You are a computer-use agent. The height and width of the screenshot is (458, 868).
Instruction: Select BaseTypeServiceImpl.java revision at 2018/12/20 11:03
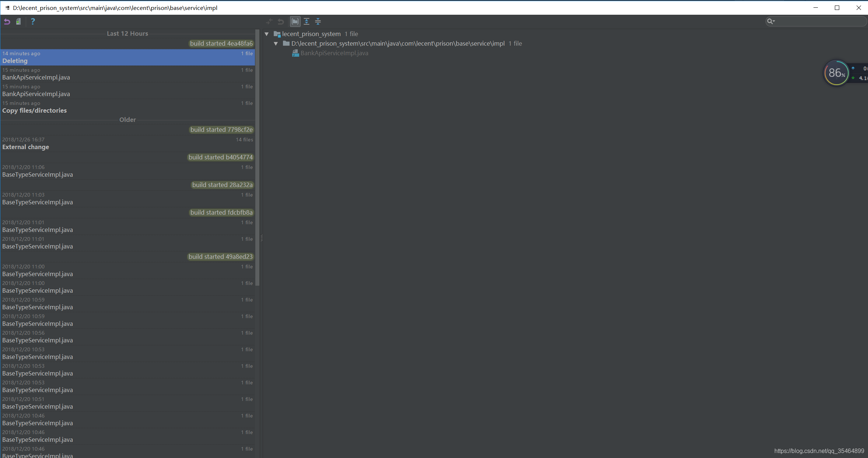[x=127, y=199]
